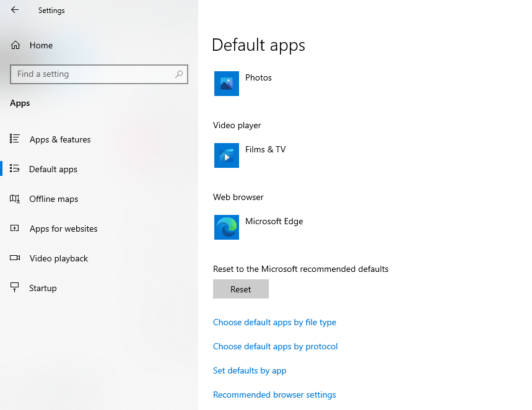Click the Settings window title text
This screenshot has height=410, width=532.
point(51,11)
